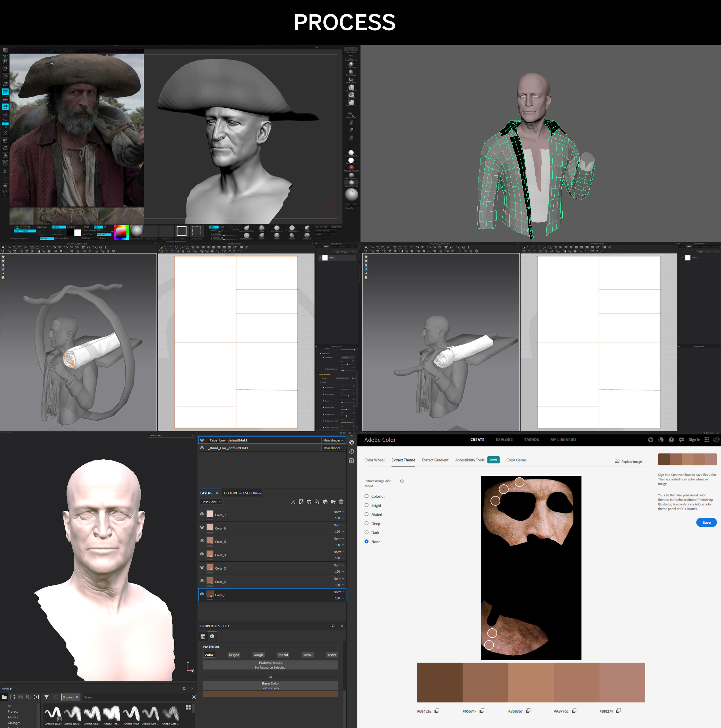This screenshot has height=728, width=721.
Task: Toggle visibility of layer Color_4
Action: [x=202, y=554]
